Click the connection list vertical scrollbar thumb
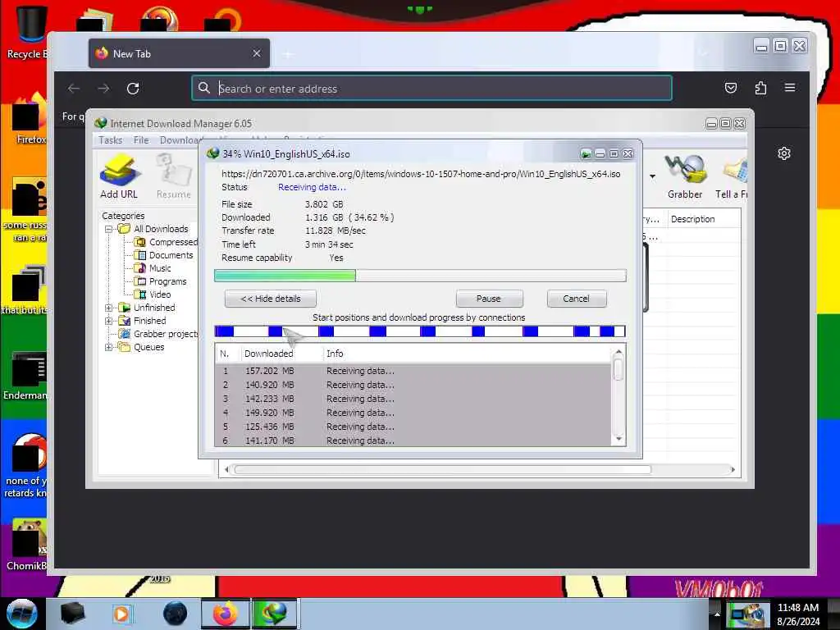 click(x=619, y=370)
